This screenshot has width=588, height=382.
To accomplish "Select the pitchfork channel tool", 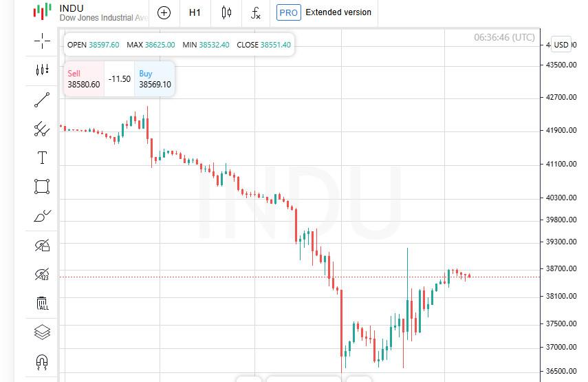I will (x=42, y=129).
